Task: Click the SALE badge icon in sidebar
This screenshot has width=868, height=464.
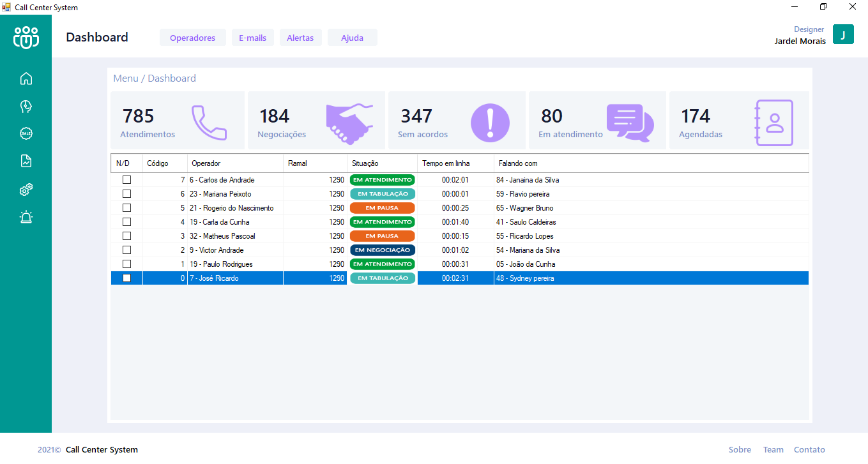Action: pos(26,133)
